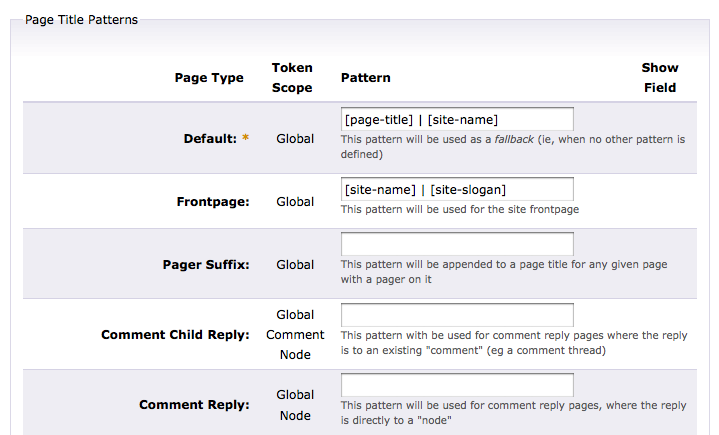
Task: Click the Frontpage pattern input field
Action: [457, 189]
